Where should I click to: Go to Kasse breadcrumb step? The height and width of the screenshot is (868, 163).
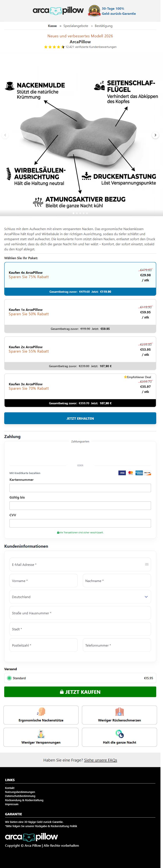pyautogui.click(x=52, y=26)
